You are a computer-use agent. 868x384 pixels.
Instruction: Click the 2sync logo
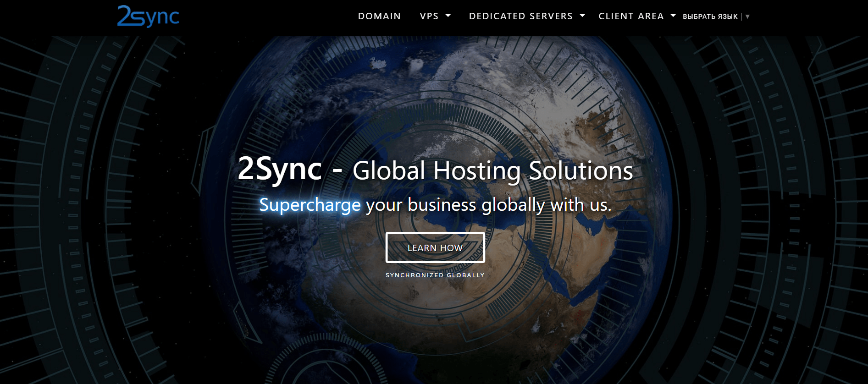pos(148,16)
